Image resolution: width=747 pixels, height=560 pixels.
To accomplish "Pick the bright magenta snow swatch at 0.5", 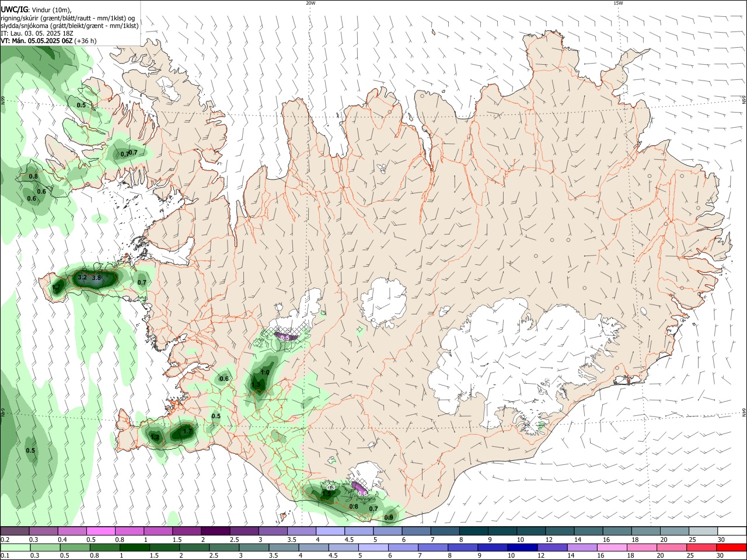I will (101, 531).
